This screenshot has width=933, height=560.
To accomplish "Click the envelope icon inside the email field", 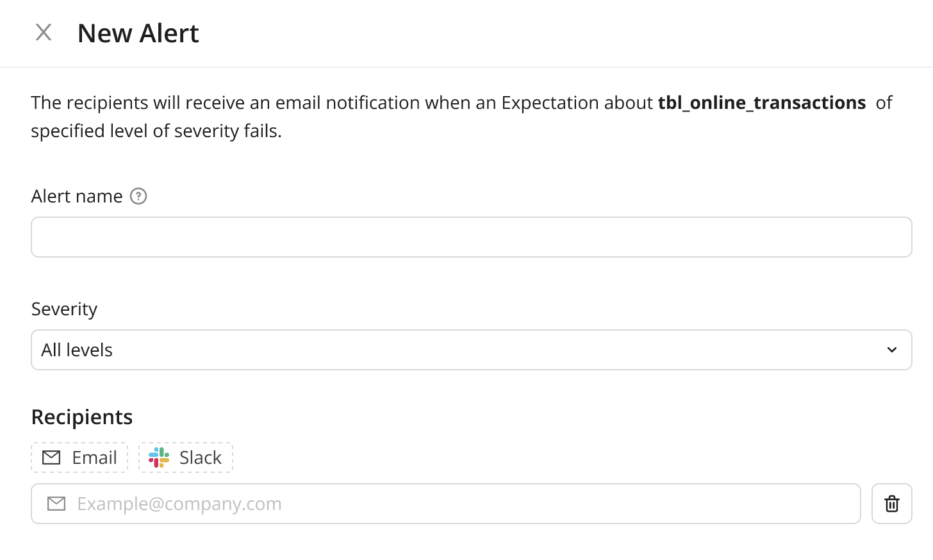I will coord(56,504).
